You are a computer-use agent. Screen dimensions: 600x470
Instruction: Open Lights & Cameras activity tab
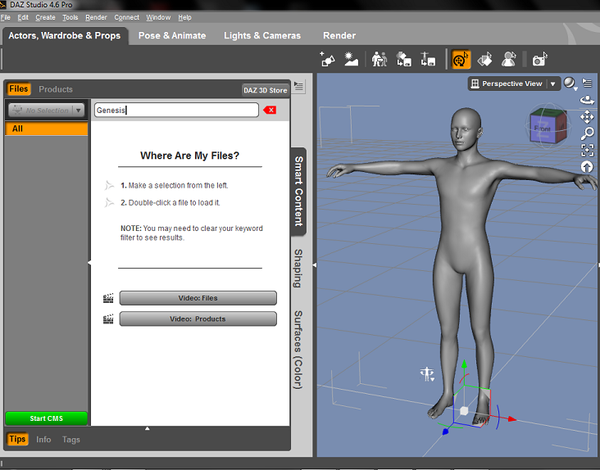click(x=262, y=36)
